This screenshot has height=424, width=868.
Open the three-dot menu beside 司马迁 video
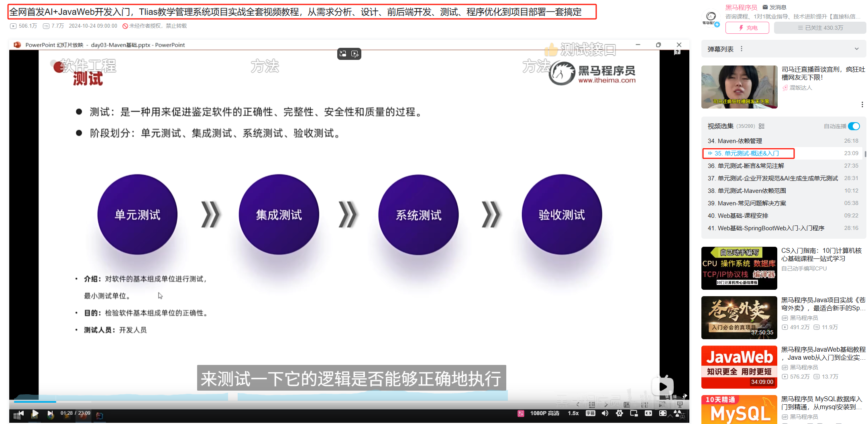pos(862,104)
